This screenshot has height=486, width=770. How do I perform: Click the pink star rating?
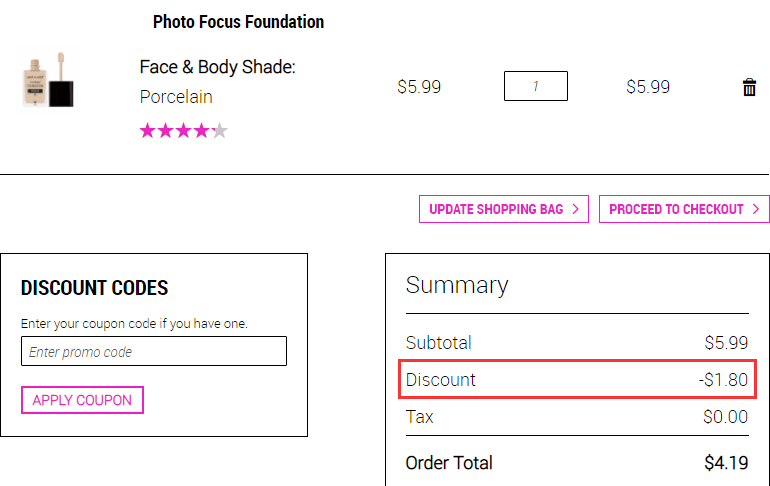183,131
